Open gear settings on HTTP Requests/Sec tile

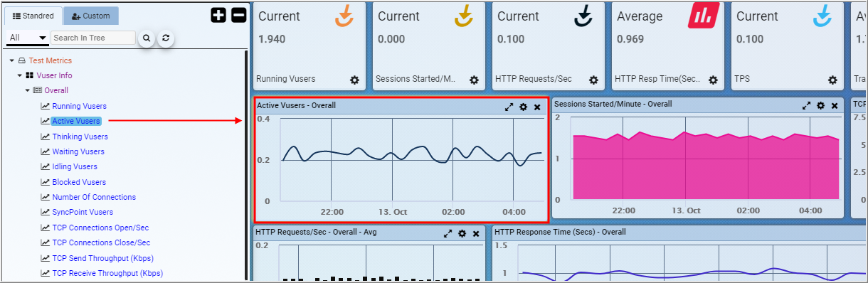[593, 80]
